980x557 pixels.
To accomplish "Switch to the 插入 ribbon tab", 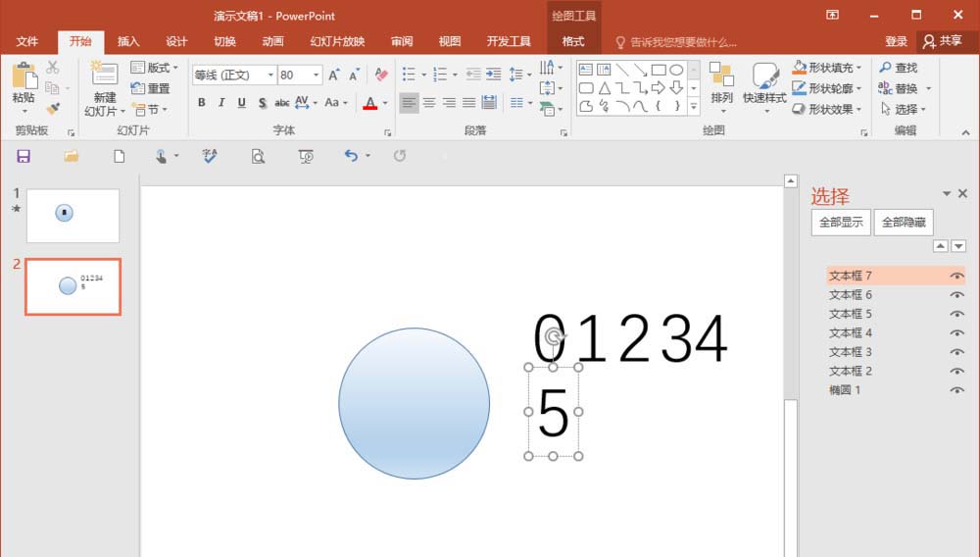I will (128, 41).
